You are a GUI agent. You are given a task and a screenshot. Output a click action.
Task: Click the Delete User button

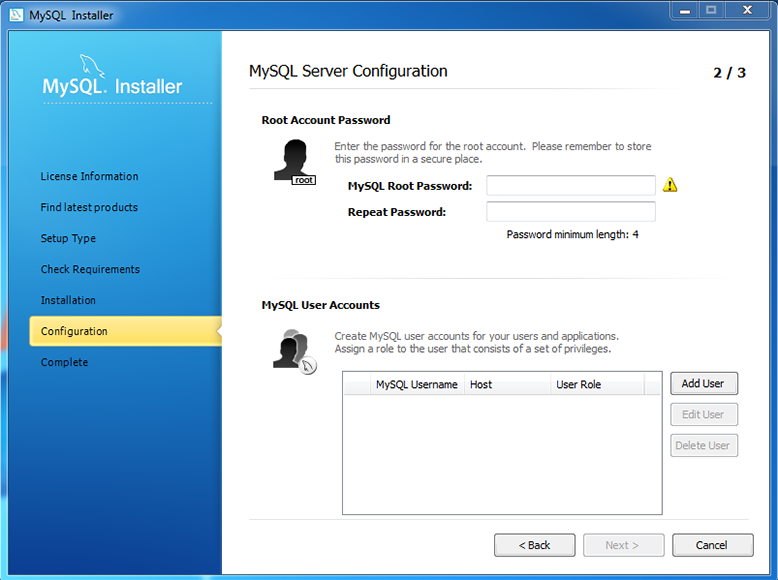click(x=704, y=446)
